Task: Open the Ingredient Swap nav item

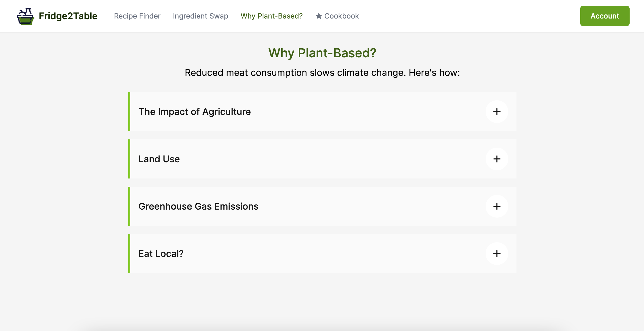Action: 200,16
